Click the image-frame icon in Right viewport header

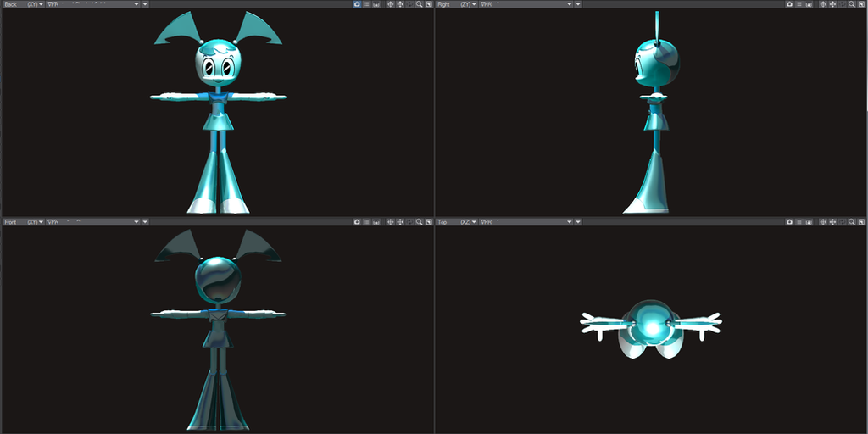coord(808,4)
